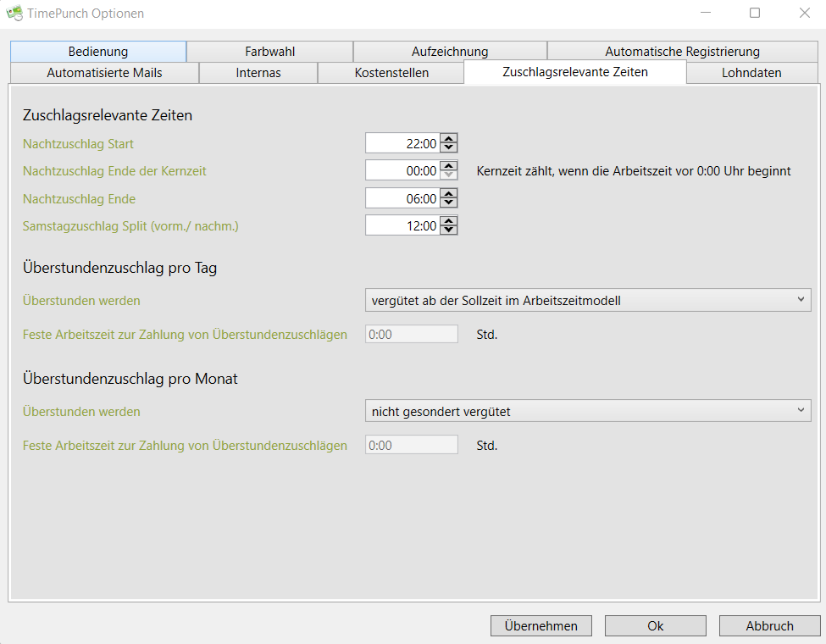Screen dimensions: 826x644
Task: Switch to the Bedienung tab
Action: tap(98, 52)
